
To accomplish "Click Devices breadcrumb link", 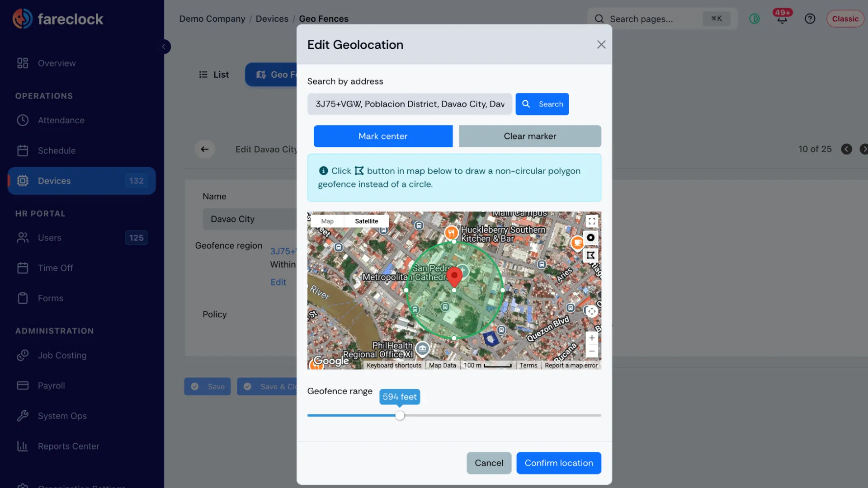I will [272, 19].
